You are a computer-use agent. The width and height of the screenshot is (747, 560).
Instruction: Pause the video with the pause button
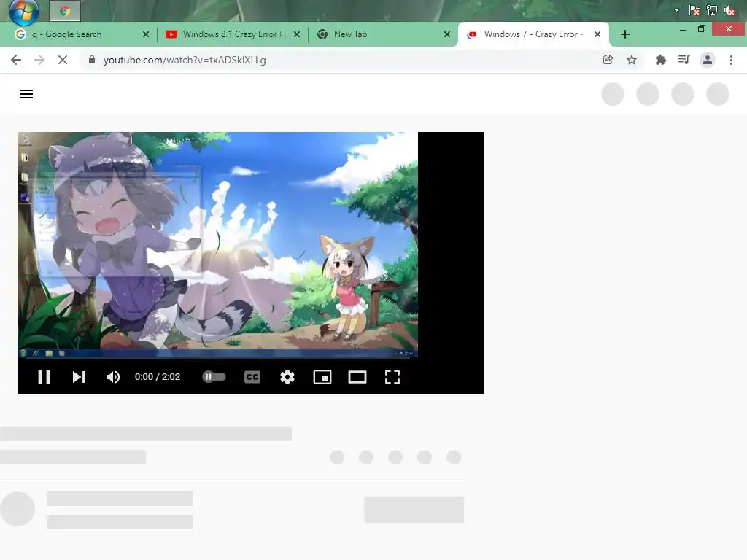[x=44, y=377]
